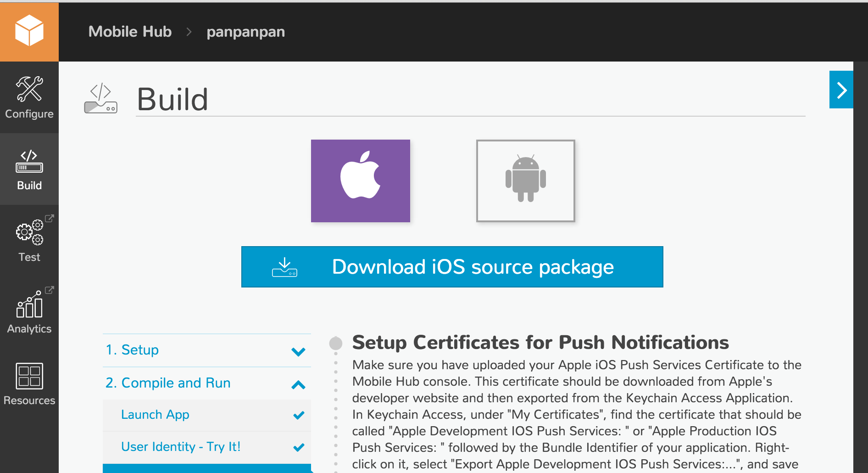Screen dimensions: 868x473
Task: Click the Build page header icon
Action: tap(101, 98)
